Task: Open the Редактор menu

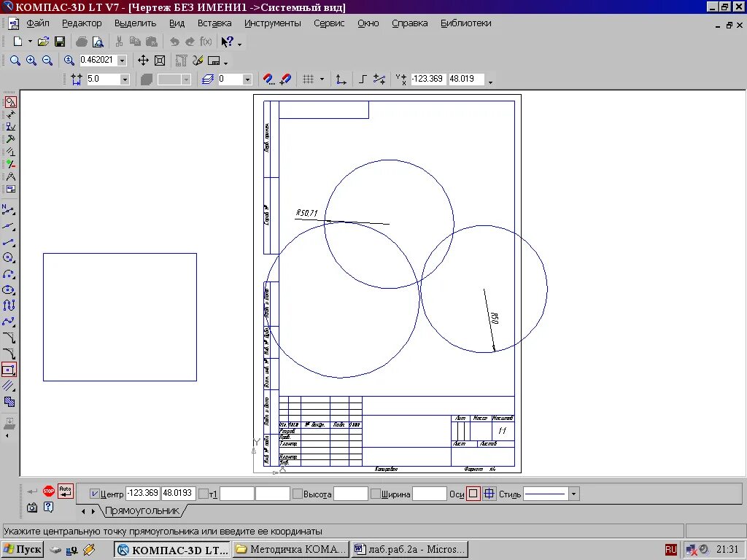Action: tap(82, 23)
